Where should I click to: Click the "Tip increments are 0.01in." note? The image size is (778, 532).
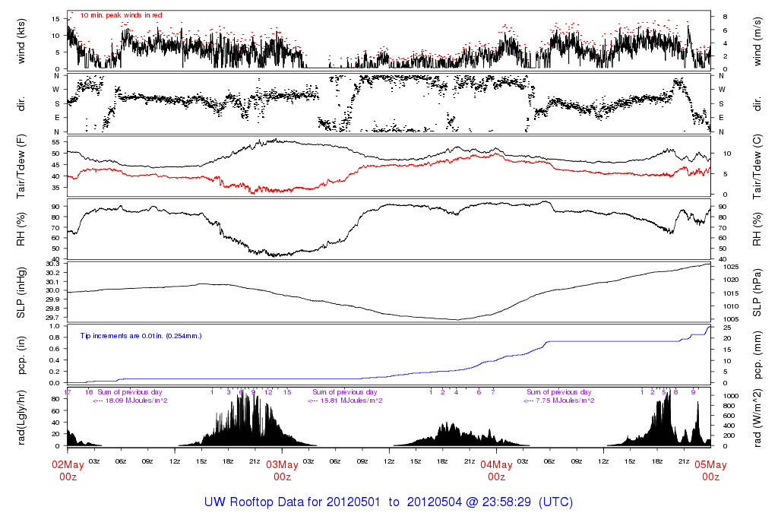[x=141, y=336]
